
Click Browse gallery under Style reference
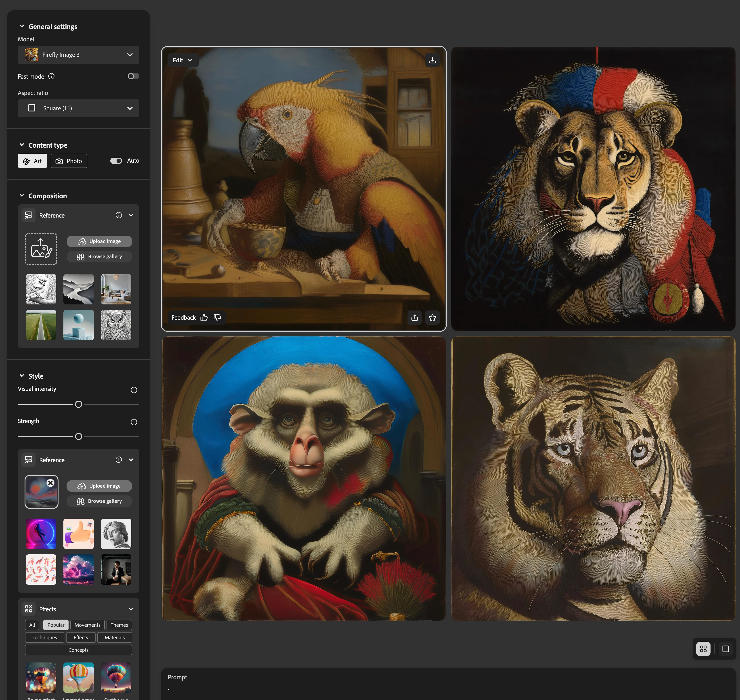click(x=99, y=501)
